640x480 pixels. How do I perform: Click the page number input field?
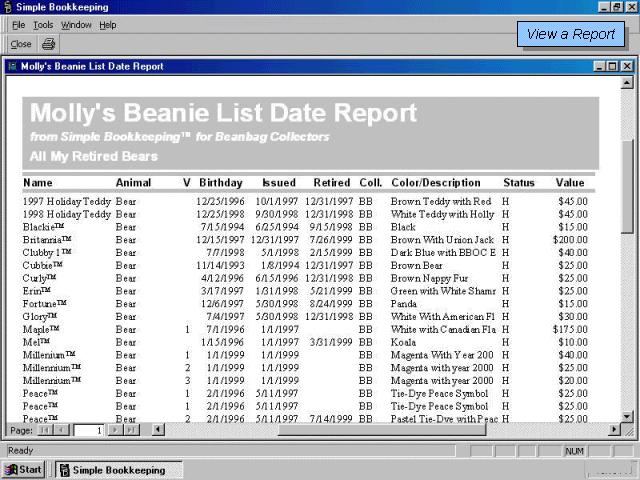88,430
